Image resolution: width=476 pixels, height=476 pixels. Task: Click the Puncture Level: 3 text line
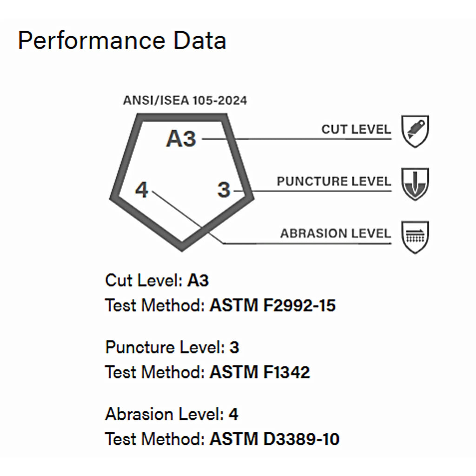click(172, 347)
